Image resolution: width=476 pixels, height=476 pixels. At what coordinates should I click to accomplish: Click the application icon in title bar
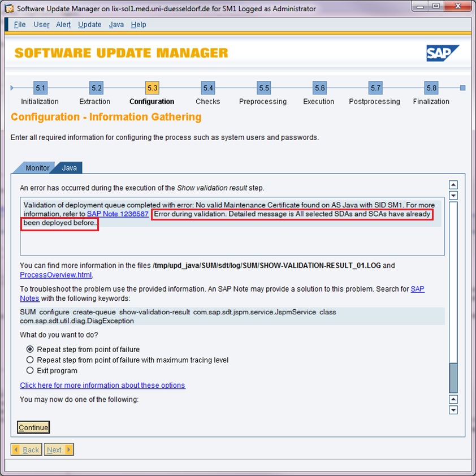click(x=10, y=8)
